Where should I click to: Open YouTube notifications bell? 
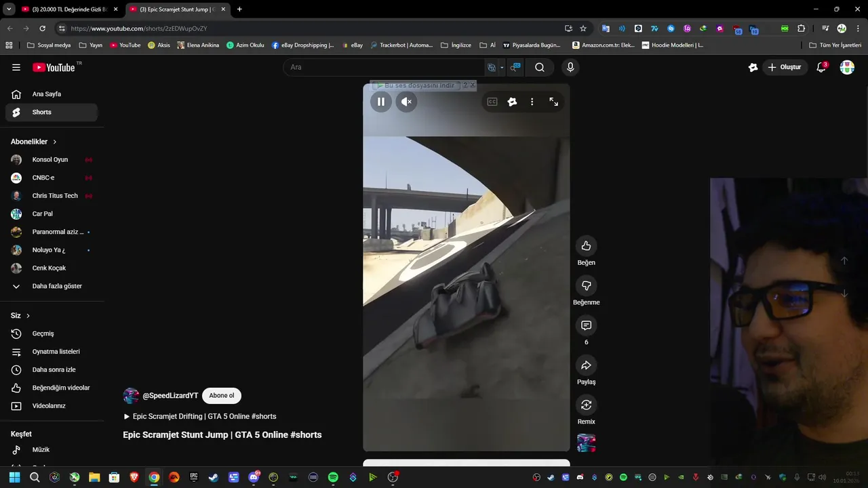coord(821,67)
